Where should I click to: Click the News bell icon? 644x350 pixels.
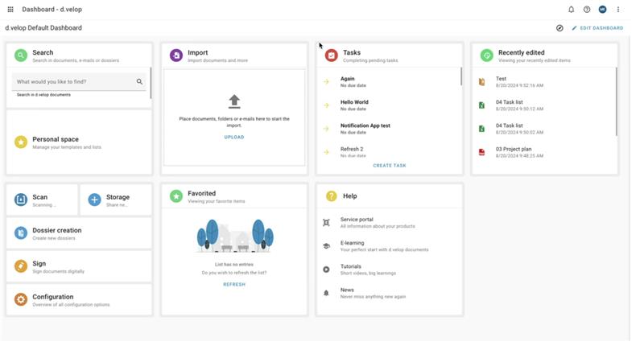click(326, 293)
